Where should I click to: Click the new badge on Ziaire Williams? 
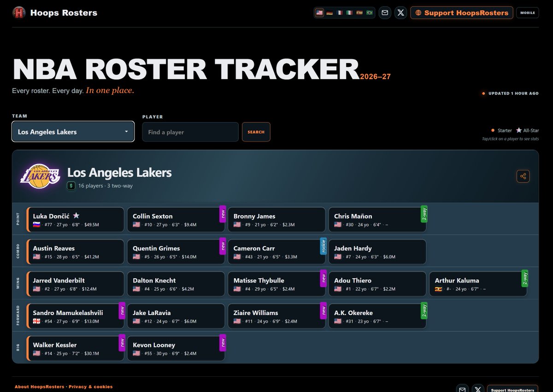323,311
